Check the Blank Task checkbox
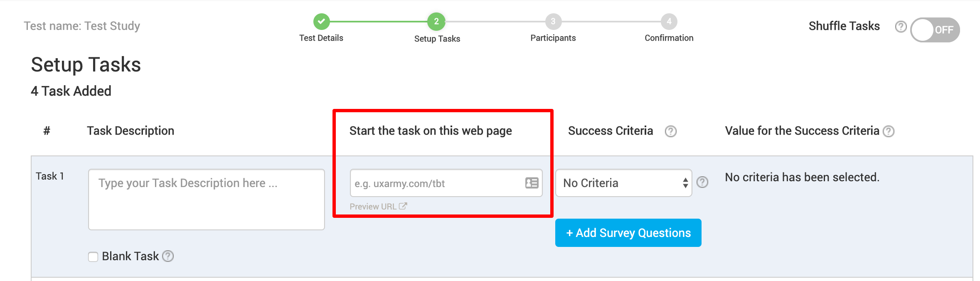This screenshot has width=980, height=281. pos(93,256)
